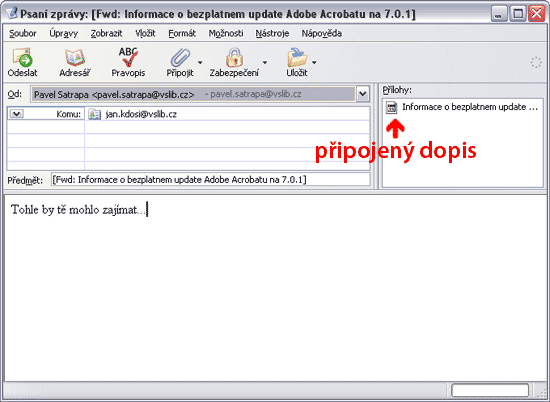Open the Zobrazit menu
Screen dimensions: 550x402
[x=106, y=33]
